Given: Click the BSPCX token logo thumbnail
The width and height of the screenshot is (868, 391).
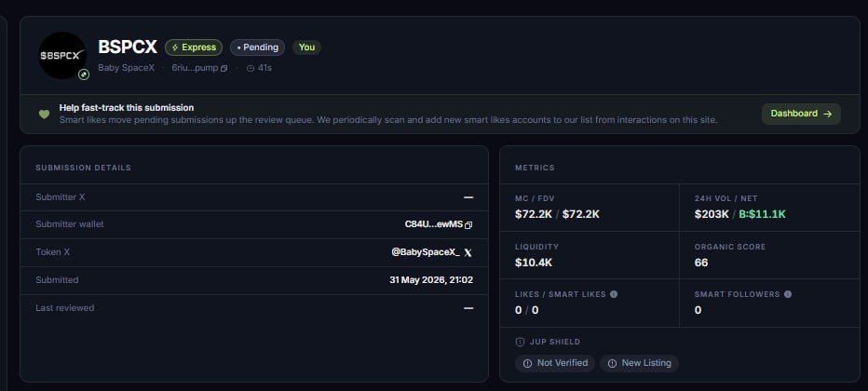Looking at the screenshot, I should tap(62, 55).
